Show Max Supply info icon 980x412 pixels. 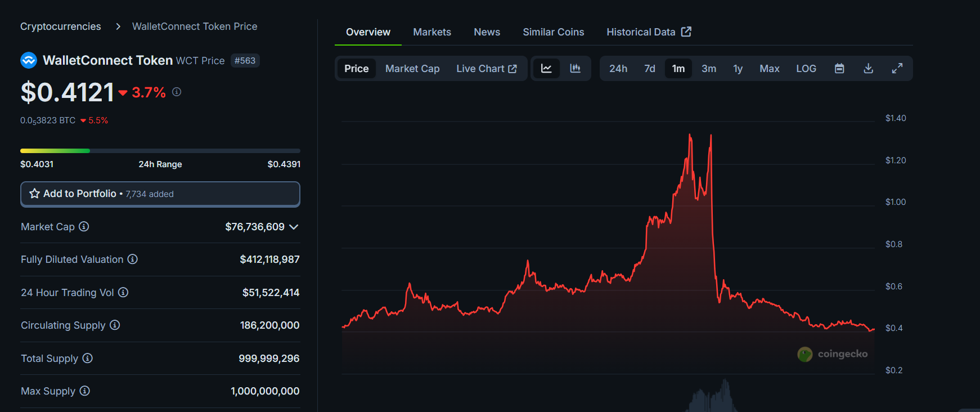(x=84, y=391)
